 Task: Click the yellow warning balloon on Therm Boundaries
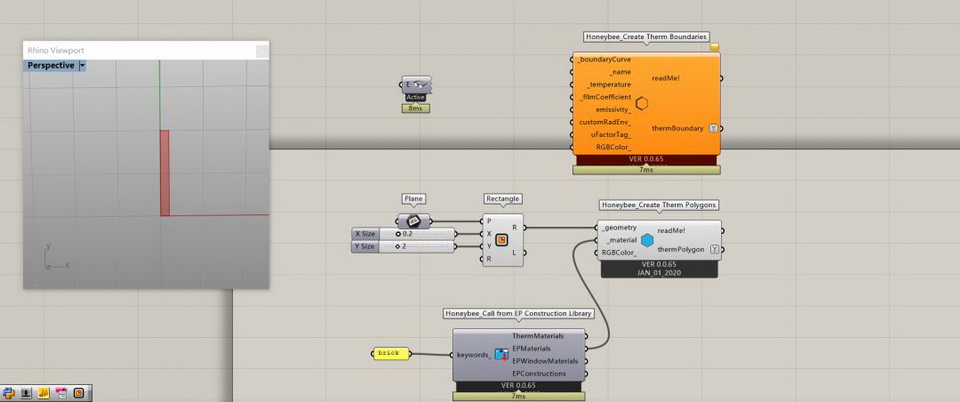714,47
